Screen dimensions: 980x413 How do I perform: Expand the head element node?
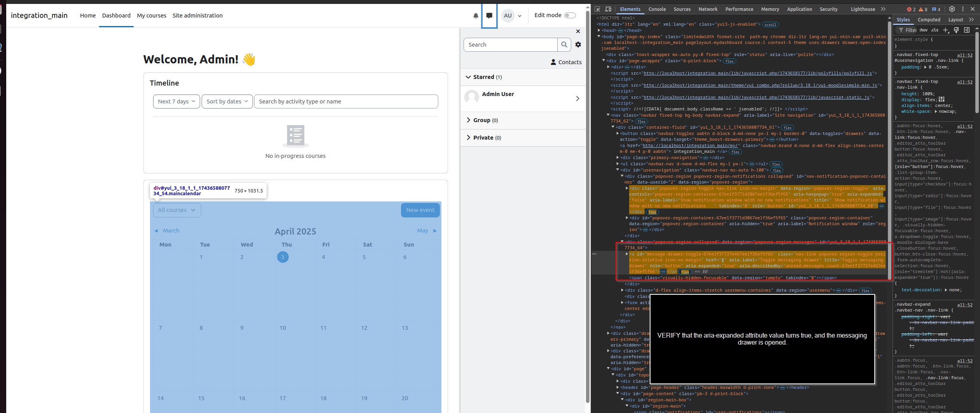tap(599, 30)
